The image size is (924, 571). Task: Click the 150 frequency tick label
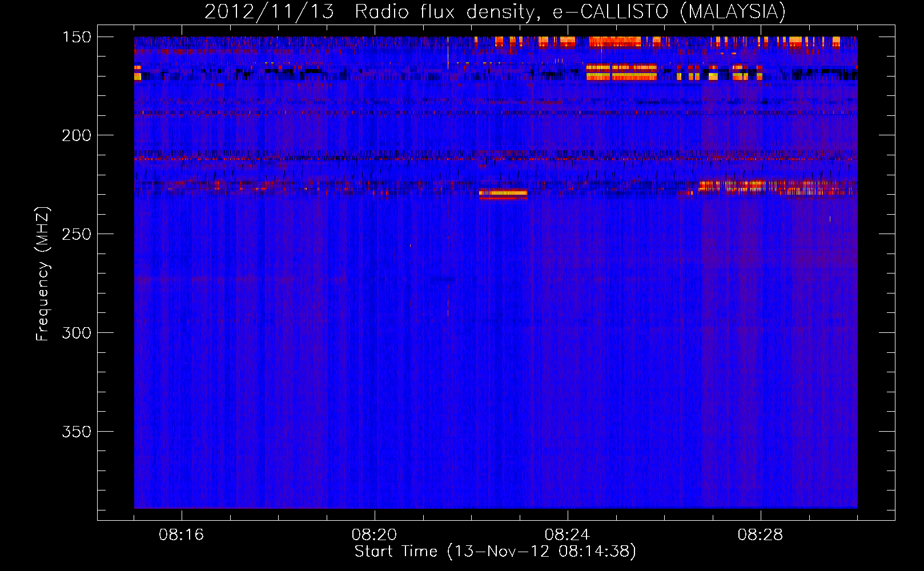click(77, 37)
